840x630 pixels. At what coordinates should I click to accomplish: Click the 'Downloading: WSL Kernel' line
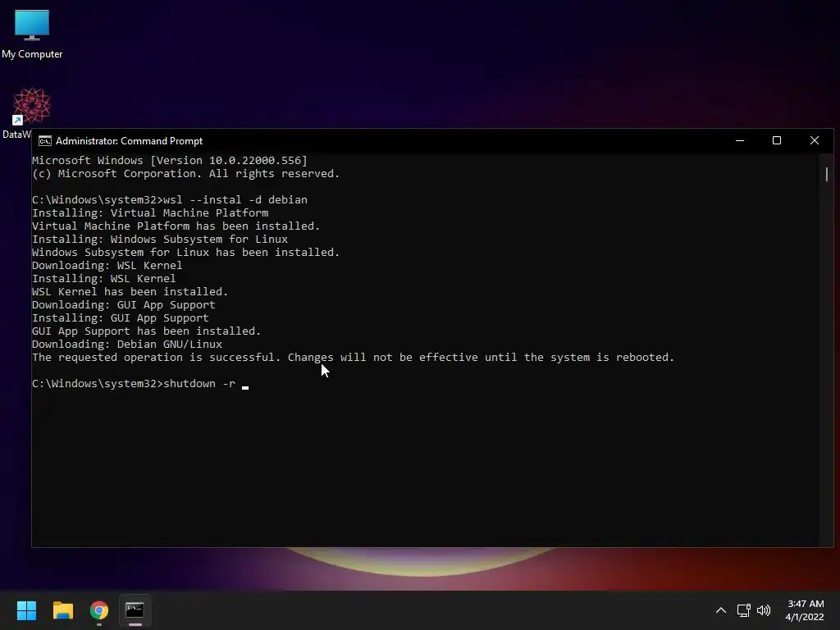pos(107,265)
